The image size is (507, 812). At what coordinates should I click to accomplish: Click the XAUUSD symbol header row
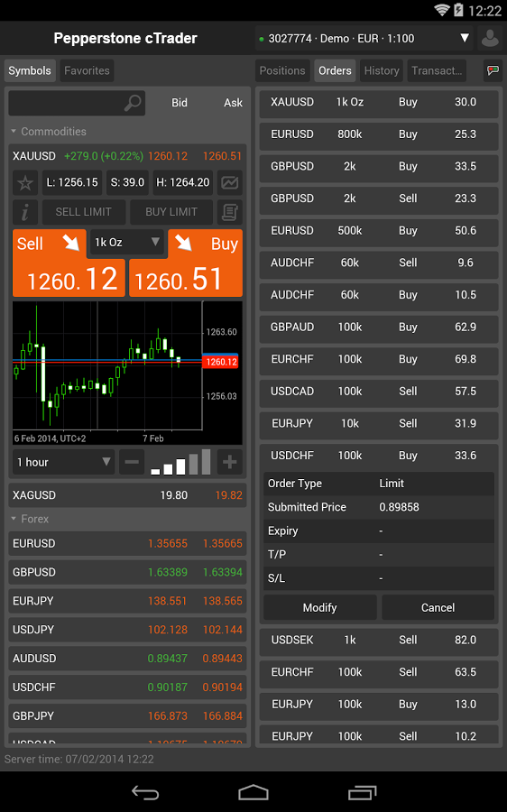coord(127,156)
